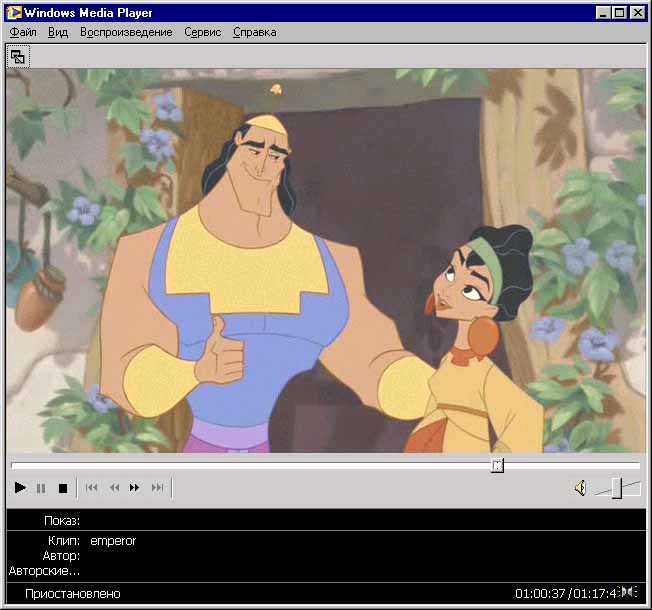Click the Pause button
The width and height of the screenshot is (652, 610).
pyautogui.click(x=41, y=488)
